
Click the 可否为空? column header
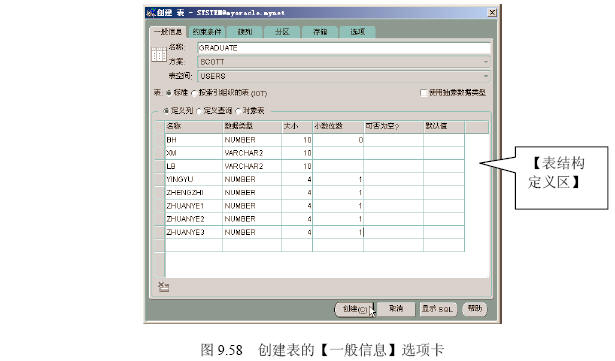[393, 126]
